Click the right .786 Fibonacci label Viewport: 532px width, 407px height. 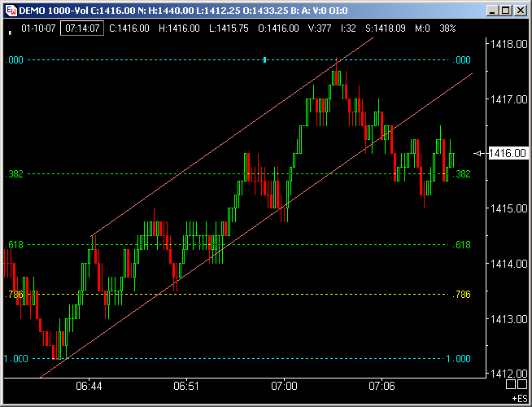pos(461,295)
